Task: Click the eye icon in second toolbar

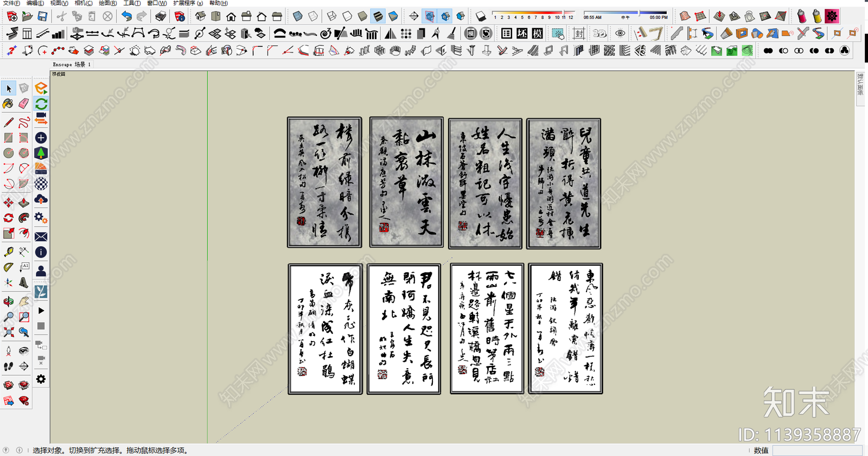Action: click(x=620, y=34)
